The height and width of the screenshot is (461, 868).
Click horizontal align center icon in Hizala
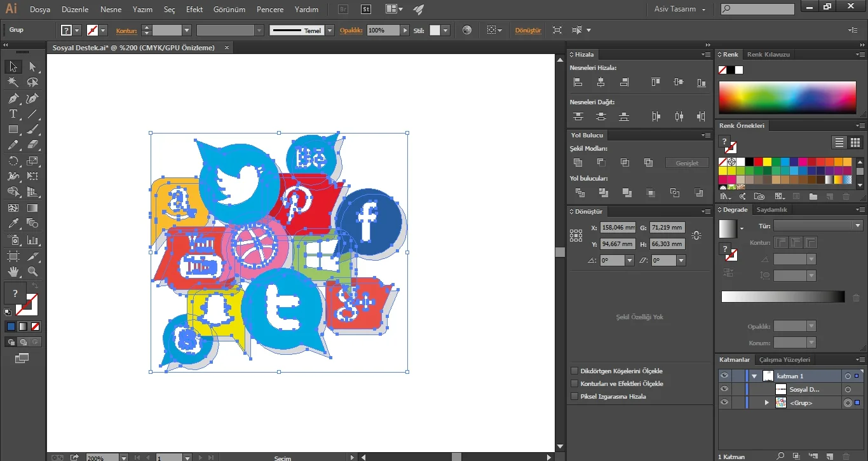click(x=600, y=82)
